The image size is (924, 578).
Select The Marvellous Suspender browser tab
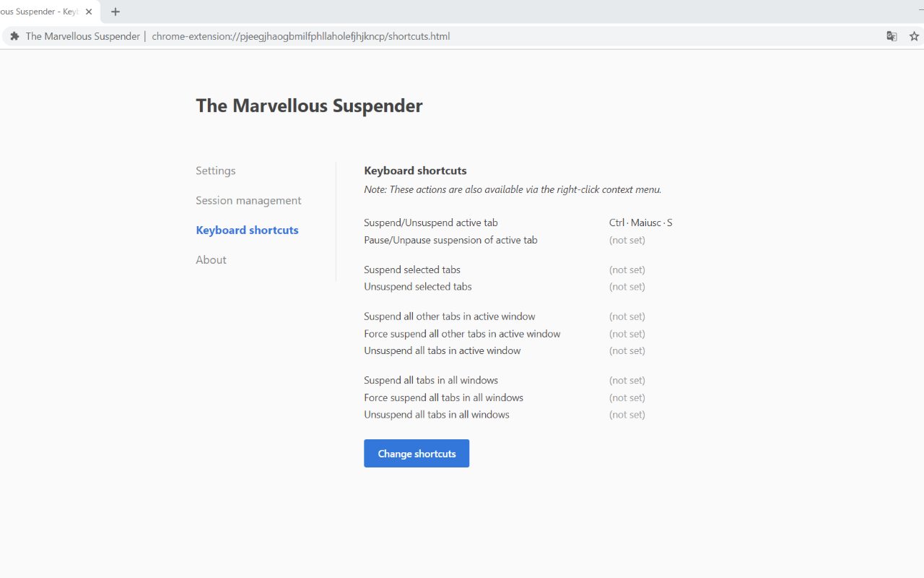point(43,12)
